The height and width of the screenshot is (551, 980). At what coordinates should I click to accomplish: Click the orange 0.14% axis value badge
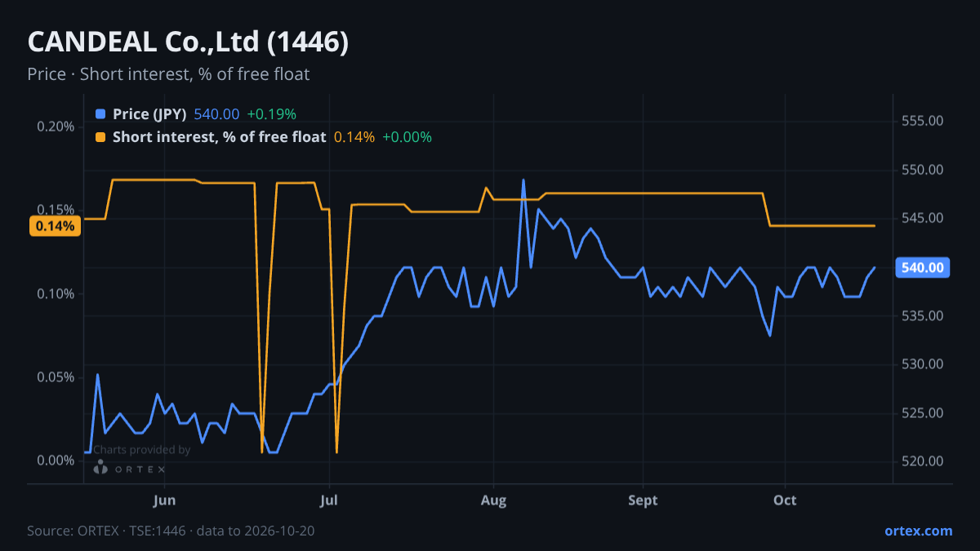point(55,226)
